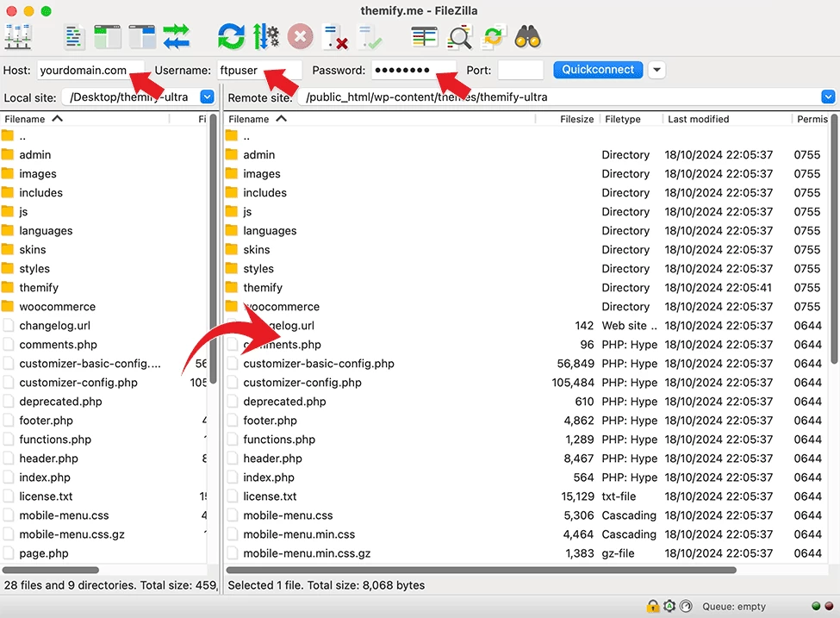Click the Queue: empty status text
This screenshot has width=840, height=618.
[x=734, y=606]
